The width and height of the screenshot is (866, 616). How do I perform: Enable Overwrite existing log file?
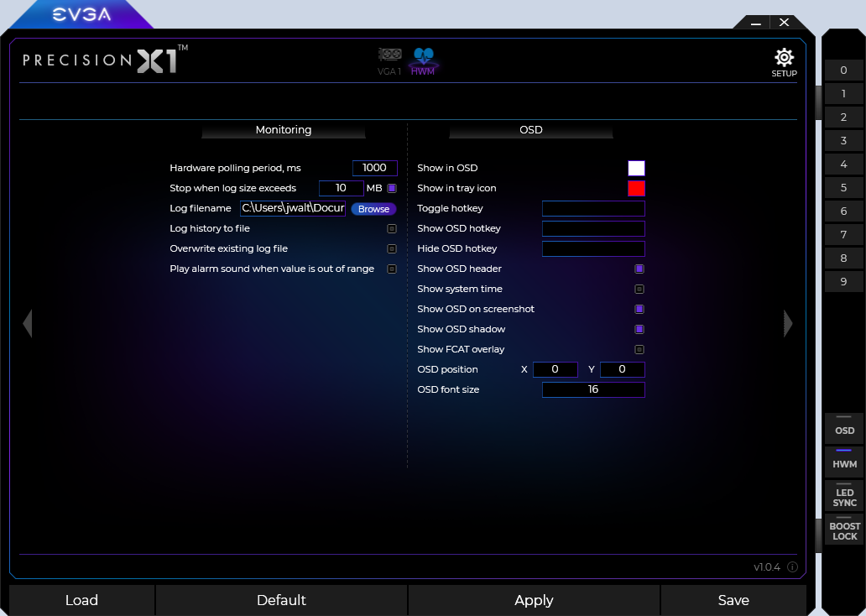tap(392, 248)
